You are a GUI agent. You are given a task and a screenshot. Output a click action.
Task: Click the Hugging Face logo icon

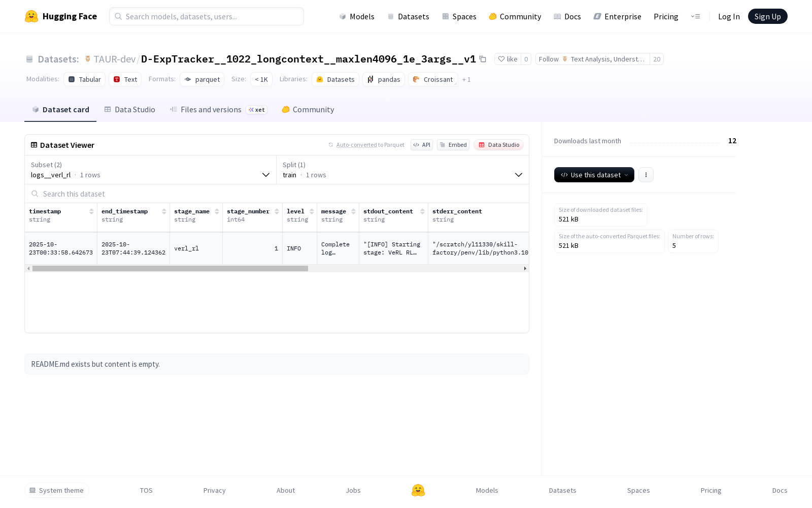pos(31,16)
